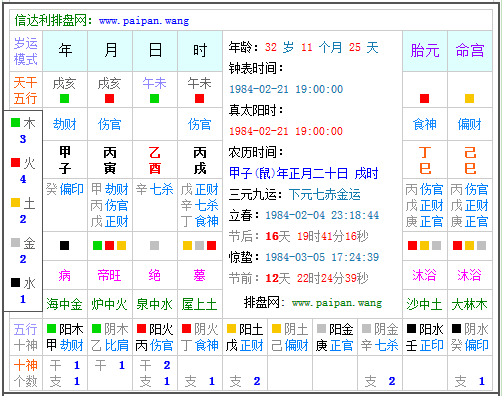Select the orange 丁巳 pillar
The height and width of the screenshot is (396, 502).
[x=425, y=160]
